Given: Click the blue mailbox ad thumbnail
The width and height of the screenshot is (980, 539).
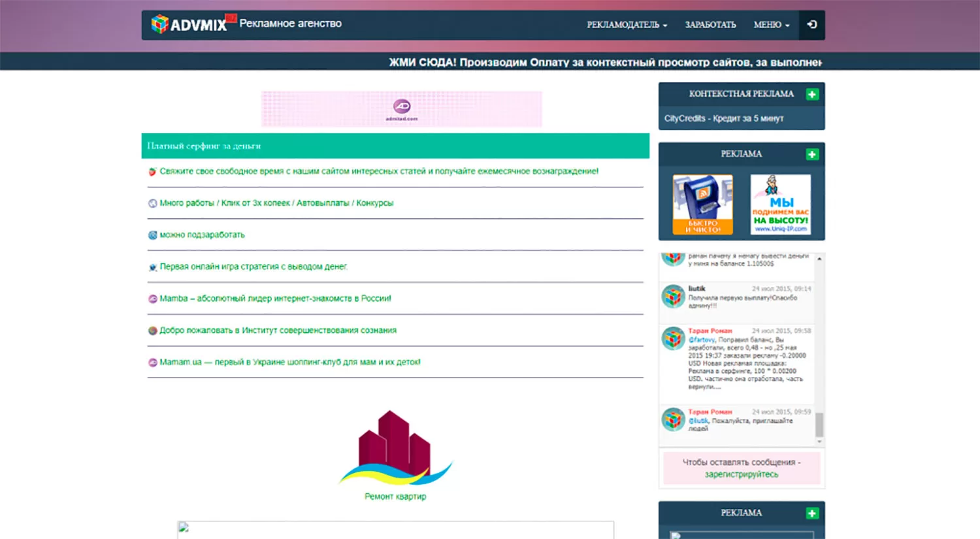Looking at the screenshot, I should click(702, 204).
